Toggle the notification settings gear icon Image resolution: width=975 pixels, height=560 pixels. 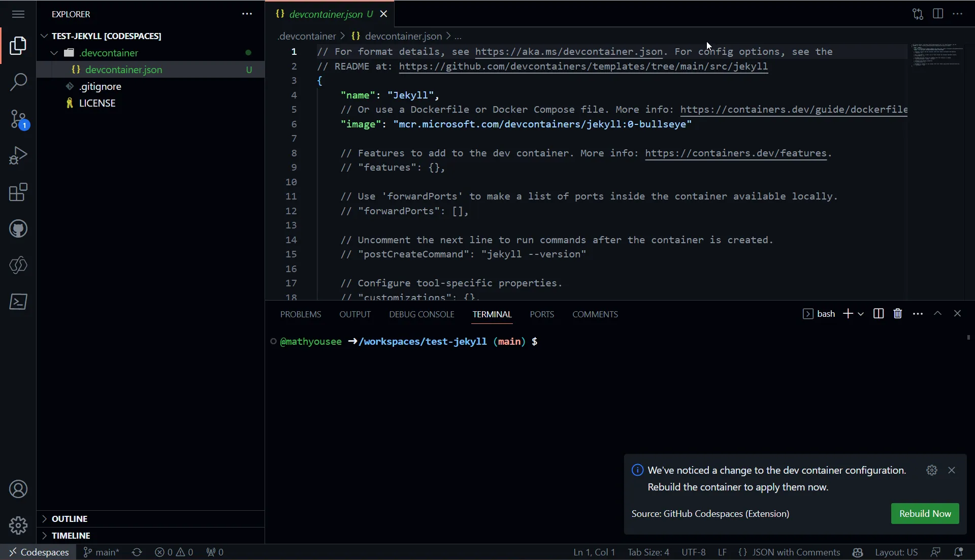click(x=931, y=470)
